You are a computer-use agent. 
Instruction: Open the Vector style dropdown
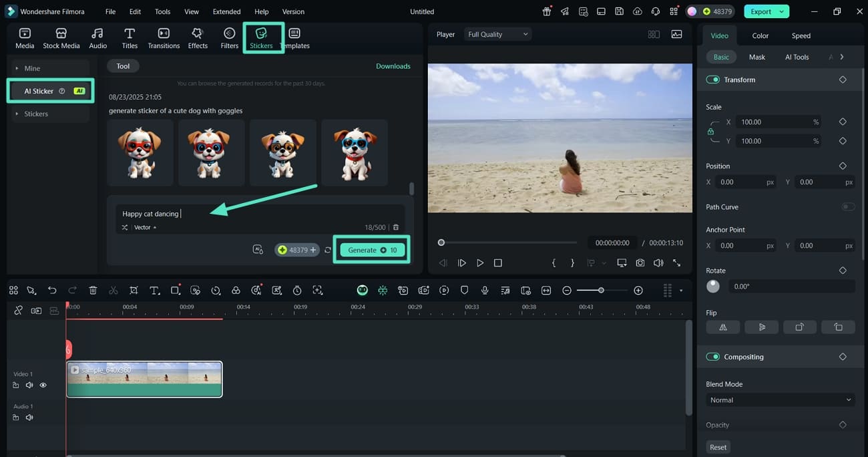click(x=145, y=227)
